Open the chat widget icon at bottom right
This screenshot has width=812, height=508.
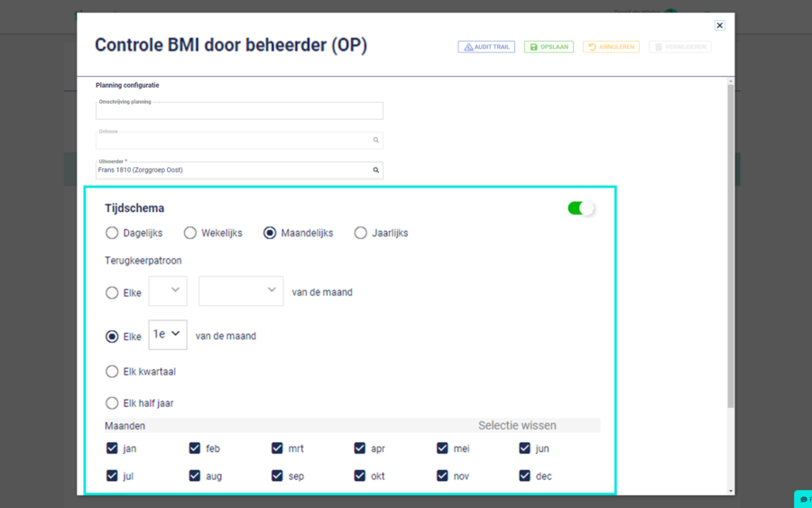[804, 500]
